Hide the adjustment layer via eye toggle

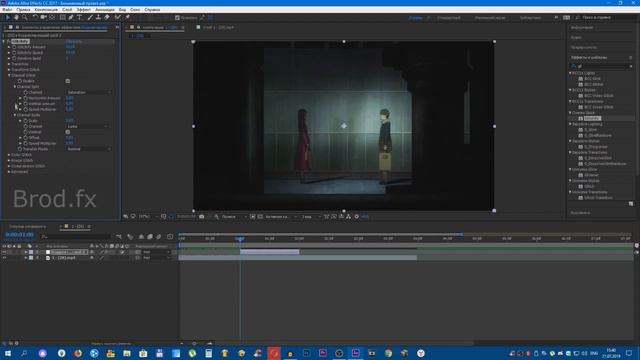coord(4,252)
